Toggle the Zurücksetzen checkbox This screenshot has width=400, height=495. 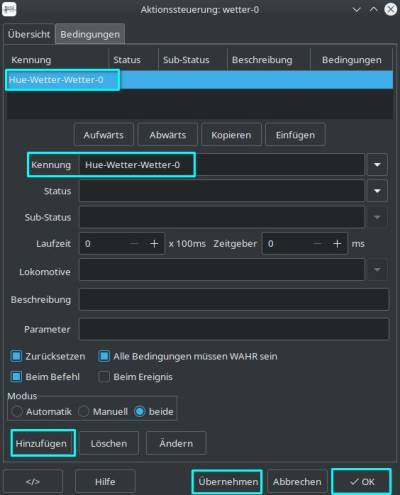(16, 356)
